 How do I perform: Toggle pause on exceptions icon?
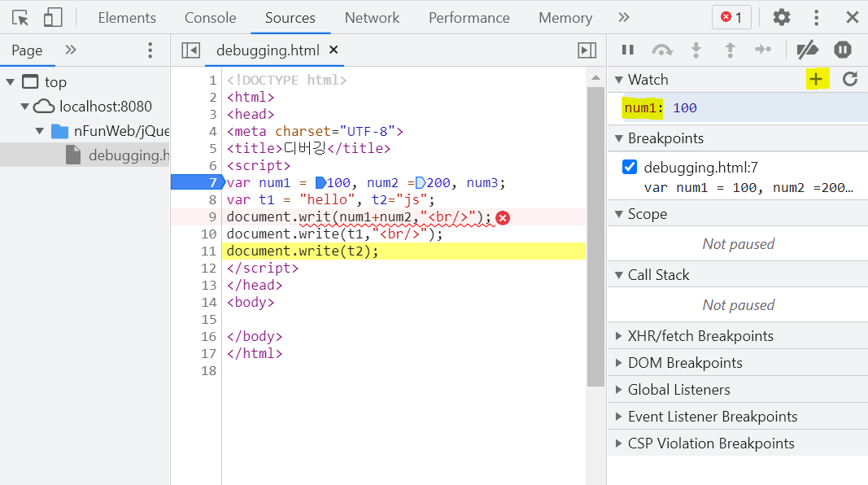[x=843, y=50]
